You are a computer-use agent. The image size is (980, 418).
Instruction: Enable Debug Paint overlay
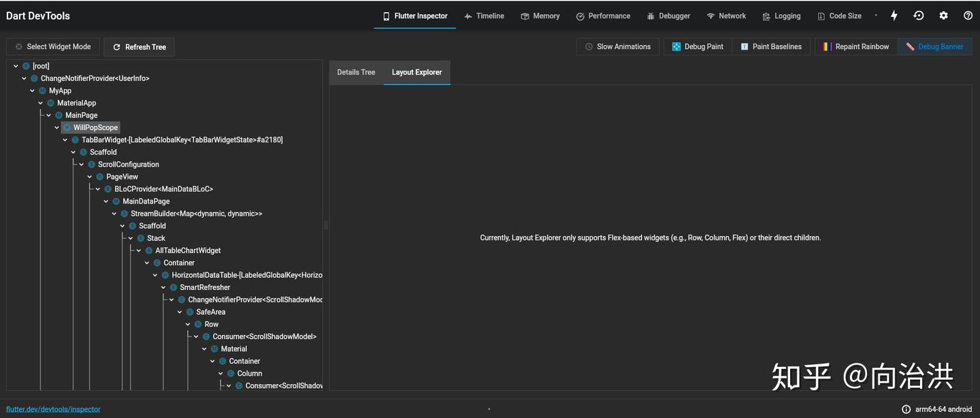(698, 47)
